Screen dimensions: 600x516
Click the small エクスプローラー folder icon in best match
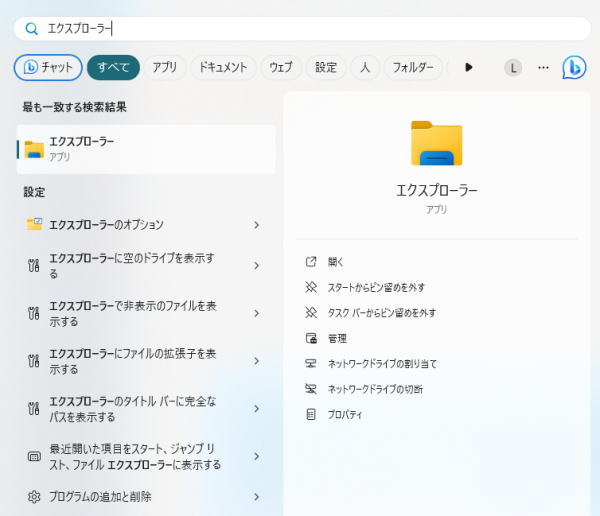[34, 149]
